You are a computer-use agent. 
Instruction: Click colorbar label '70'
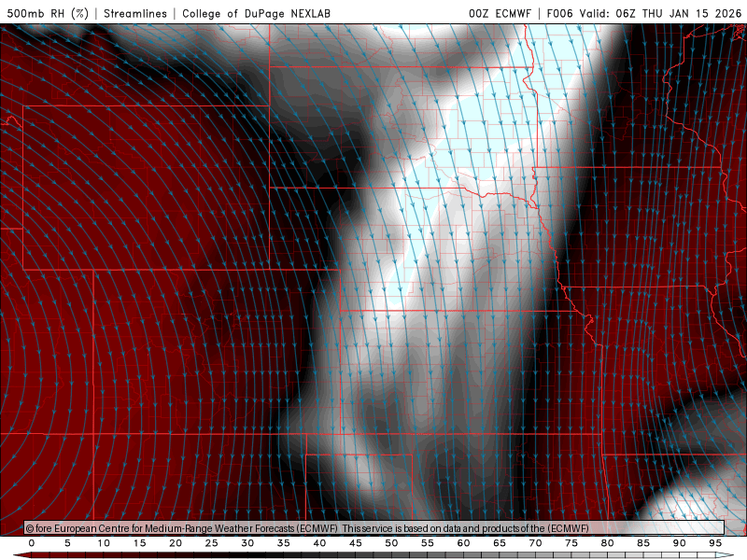click(535, 543)
